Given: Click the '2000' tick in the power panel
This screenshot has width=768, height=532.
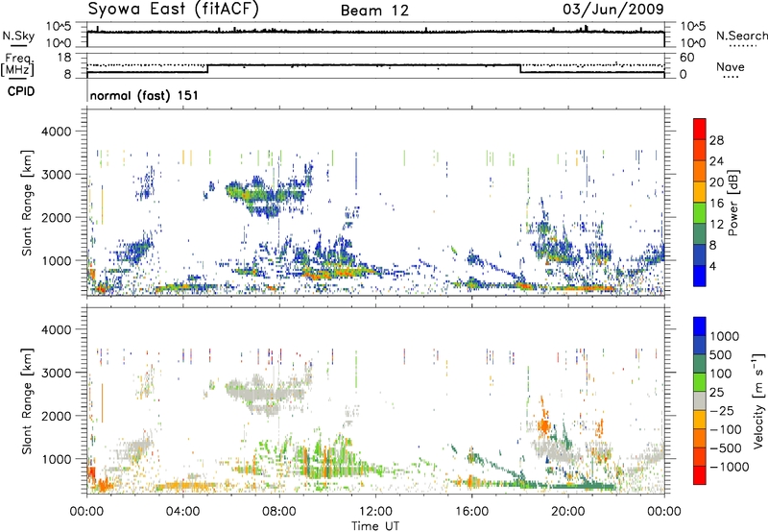Looking at the screenshot, I should tap(59, 217).
